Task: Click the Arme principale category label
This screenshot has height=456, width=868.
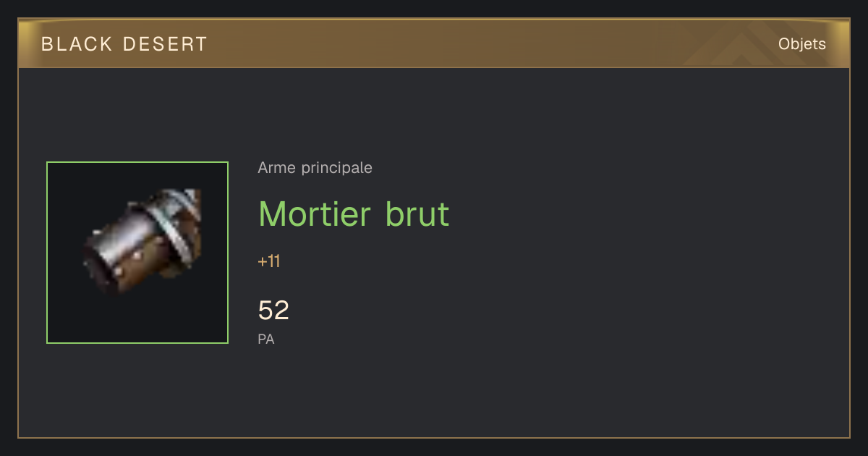Action: 315,168
